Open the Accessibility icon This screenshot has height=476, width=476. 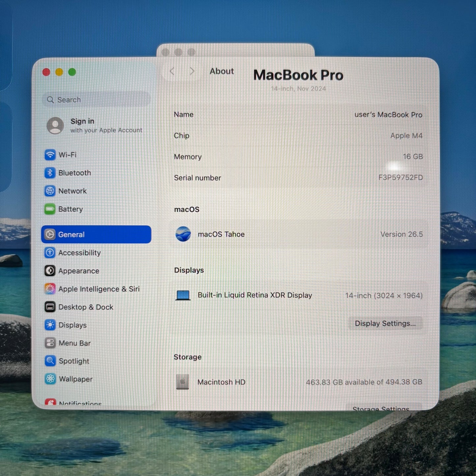[x=50, y=253]
